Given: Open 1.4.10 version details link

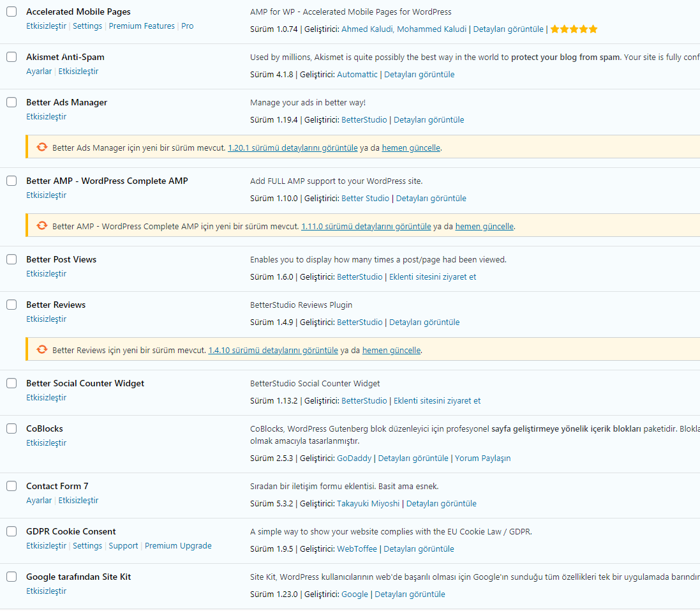Looking at the screenshot, I should point(273,351).
